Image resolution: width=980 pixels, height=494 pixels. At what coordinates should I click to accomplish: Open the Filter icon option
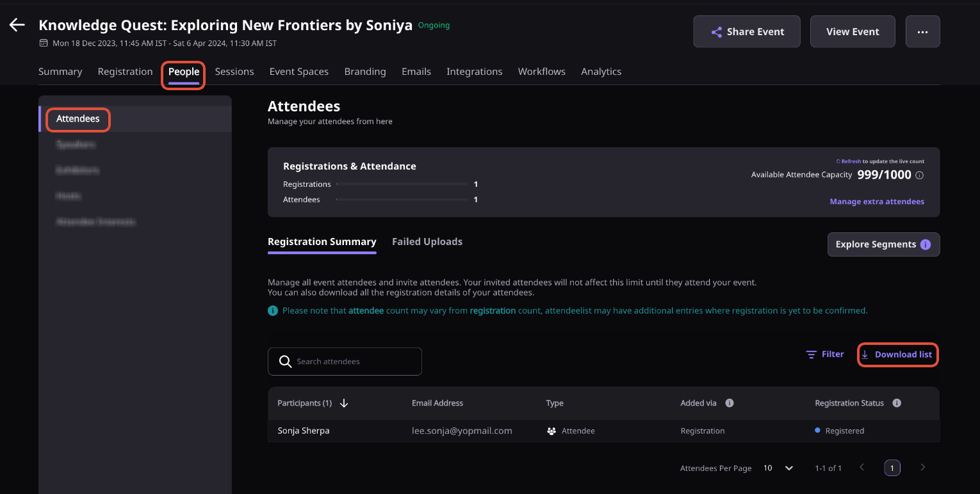click(x=825, y=354)
